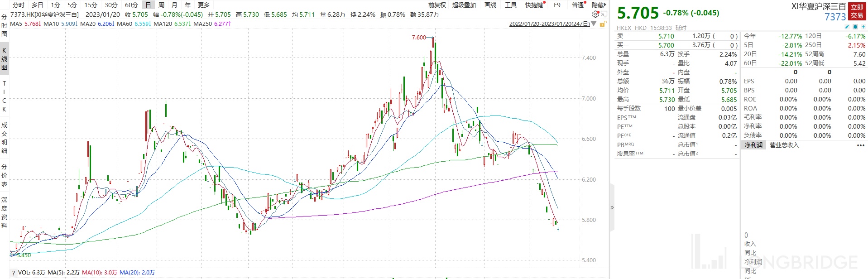This screenshot has width=868, height=279.
Task: Open the 前复权 adjustment dropdown
Action: (437, 5)
